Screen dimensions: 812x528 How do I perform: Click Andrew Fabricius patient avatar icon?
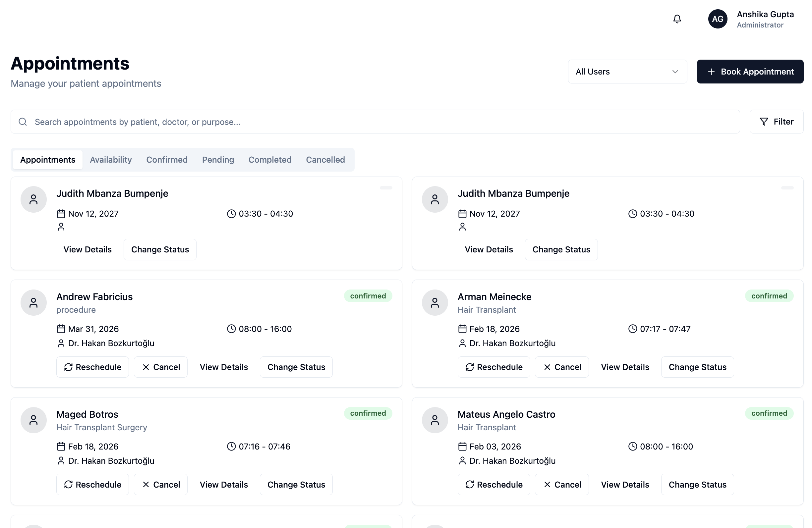coord(33,302)
